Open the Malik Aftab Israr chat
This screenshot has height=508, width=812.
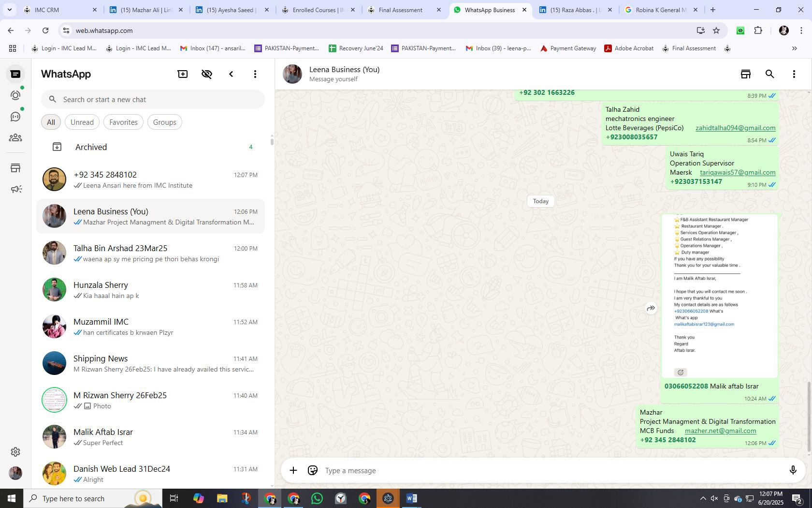(151, 437)
